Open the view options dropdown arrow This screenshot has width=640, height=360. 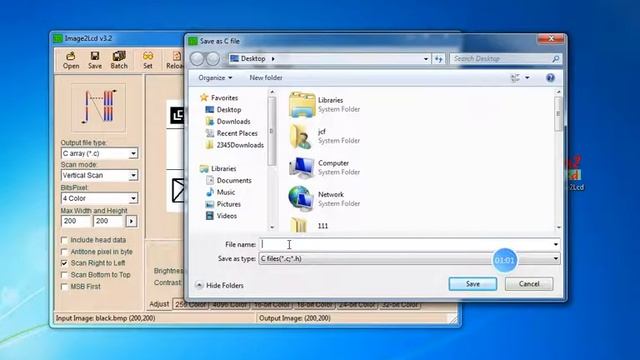pyautogui.click(x=527, y=78)
